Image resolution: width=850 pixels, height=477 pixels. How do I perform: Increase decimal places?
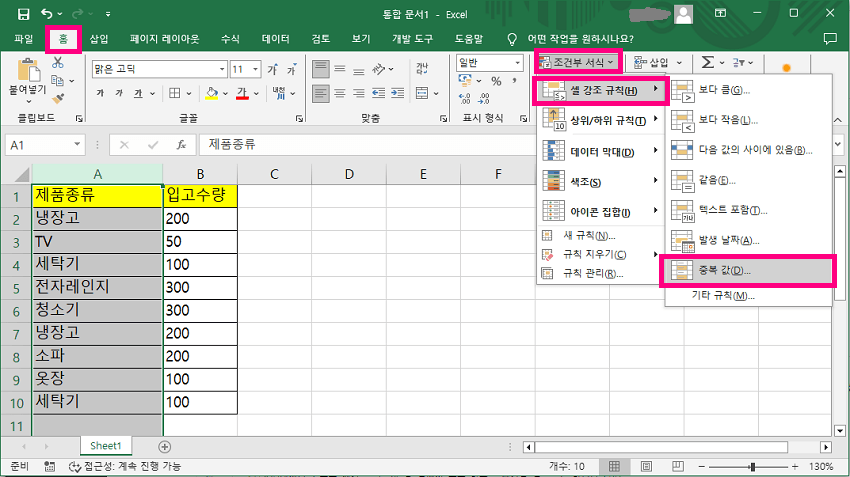click(x=465, y=99)
